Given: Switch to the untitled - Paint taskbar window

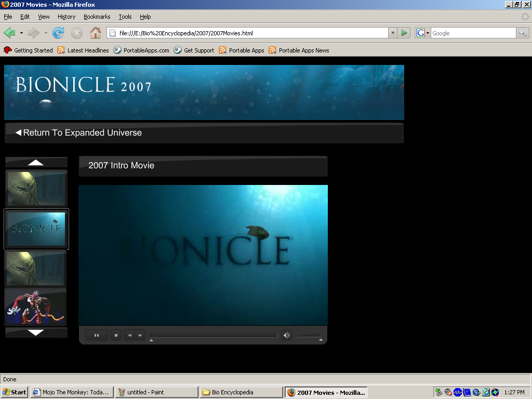Looking at the screenshot, I should [156, 392].
